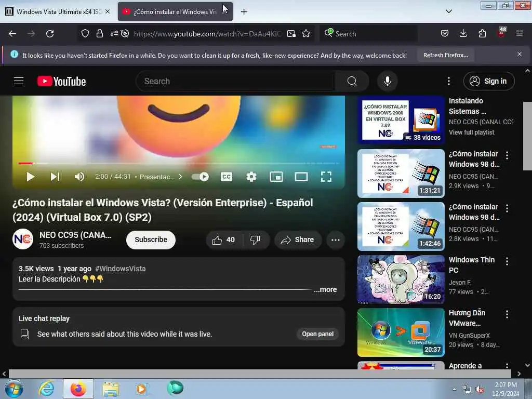Open the NEO CC95 channel avatar

click(x=23, y=239)
